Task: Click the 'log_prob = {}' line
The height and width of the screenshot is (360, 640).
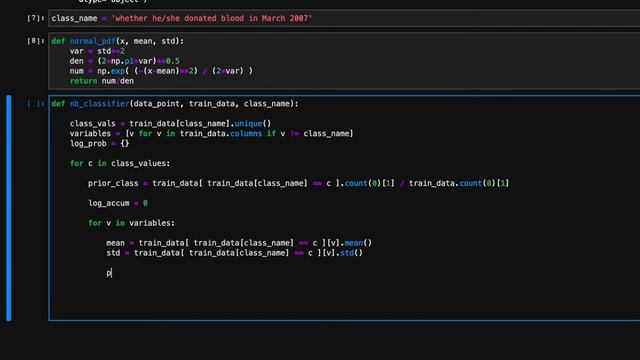Action: point(99,143)
